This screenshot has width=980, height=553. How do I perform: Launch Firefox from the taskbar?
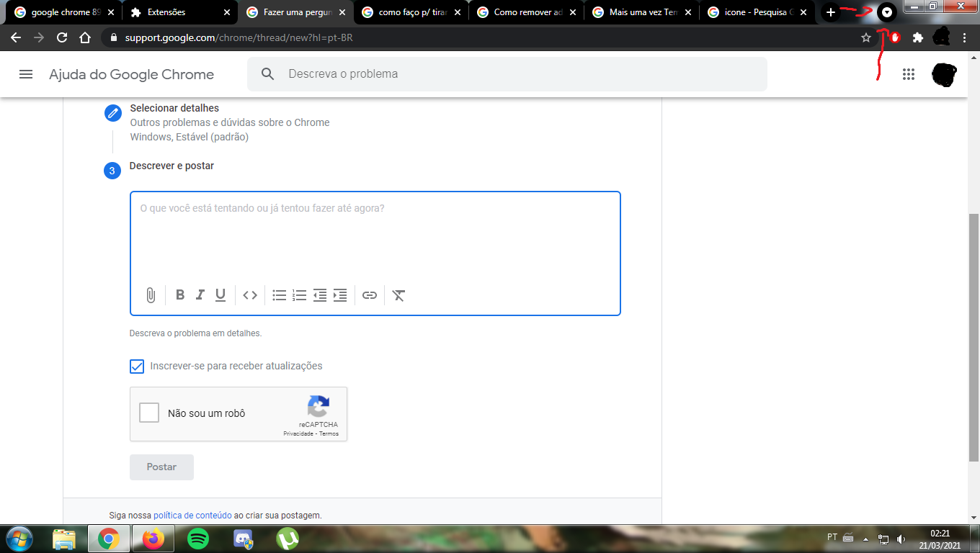[x=153, y=538]
